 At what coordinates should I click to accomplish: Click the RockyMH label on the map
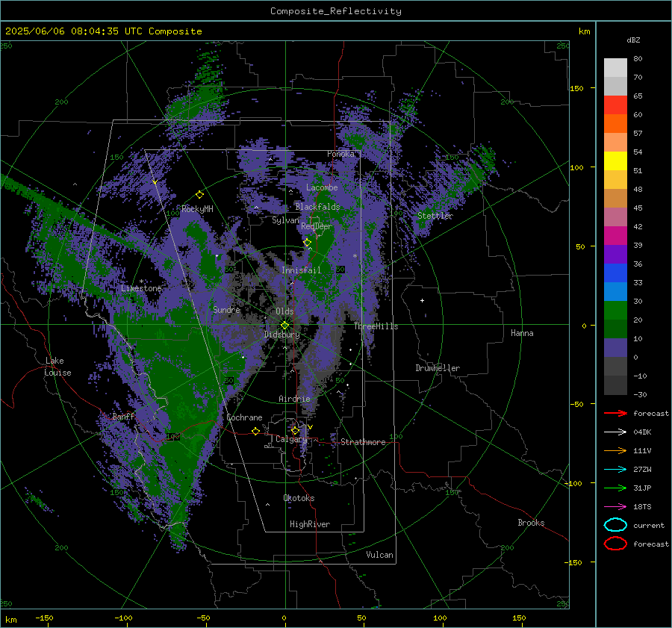tap(197, 209)
